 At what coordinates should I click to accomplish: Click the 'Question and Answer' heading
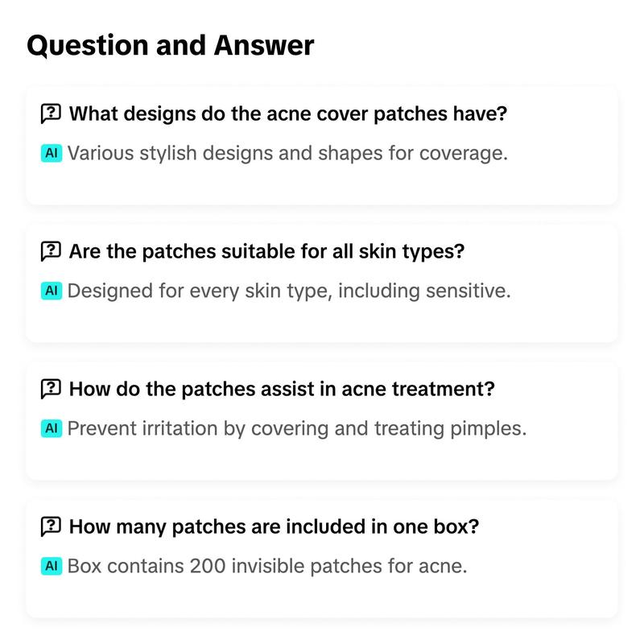(x=171, y=45)
